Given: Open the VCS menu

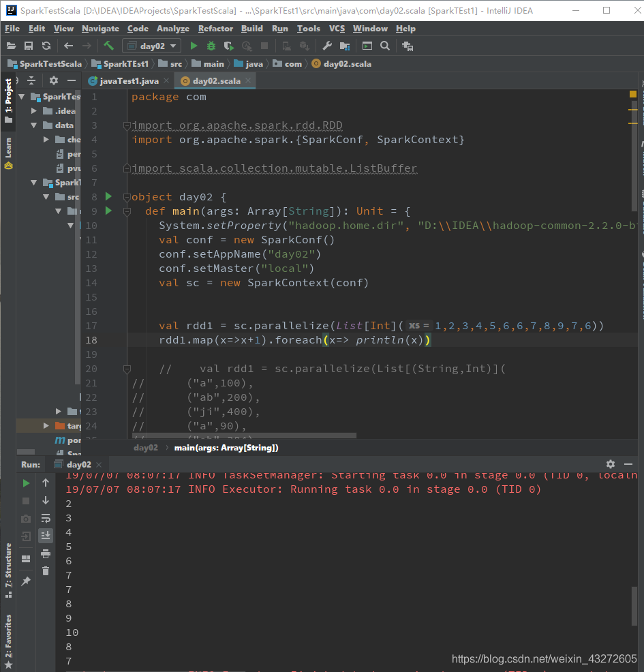Looking at the screenshot, I should tap(337, 29).
